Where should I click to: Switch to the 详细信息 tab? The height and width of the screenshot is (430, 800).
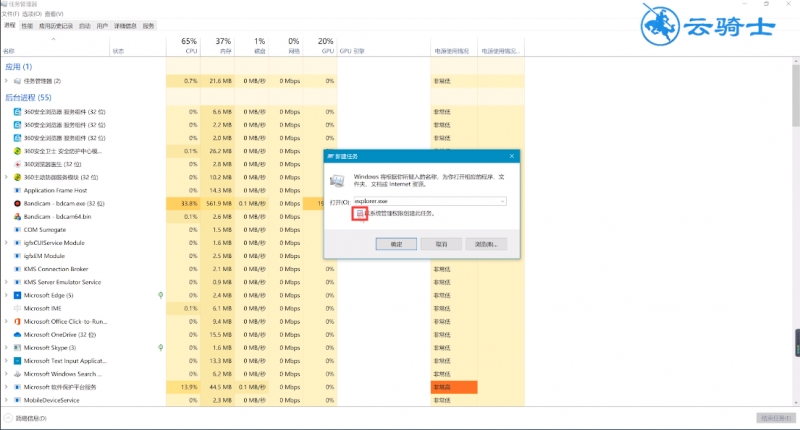pos(125,26)
